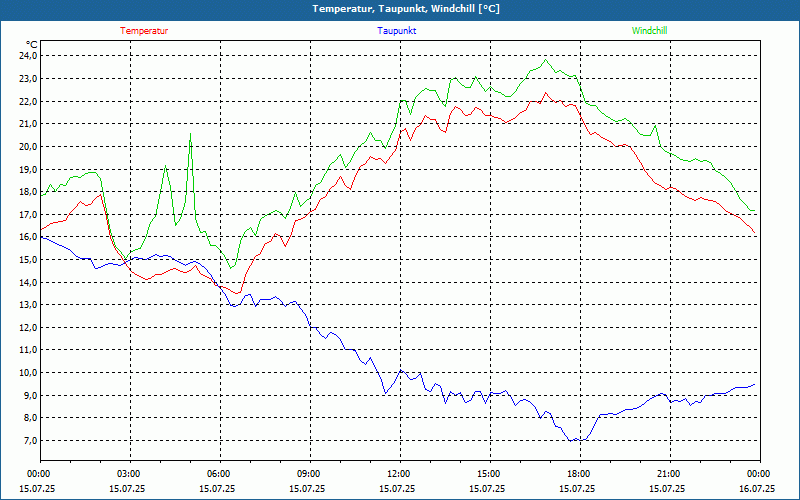Click the 18:00 time axis label

tap(577, 474)
